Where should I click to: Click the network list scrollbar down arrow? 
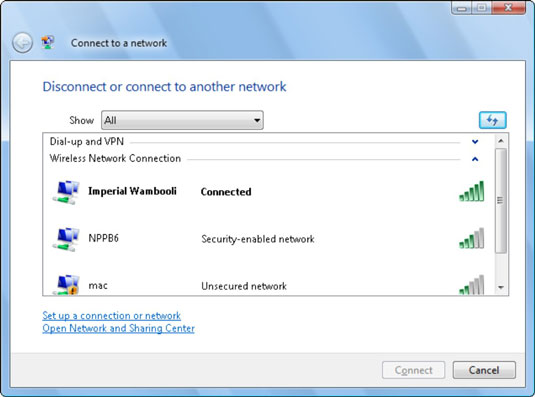[x=501, y=288]
